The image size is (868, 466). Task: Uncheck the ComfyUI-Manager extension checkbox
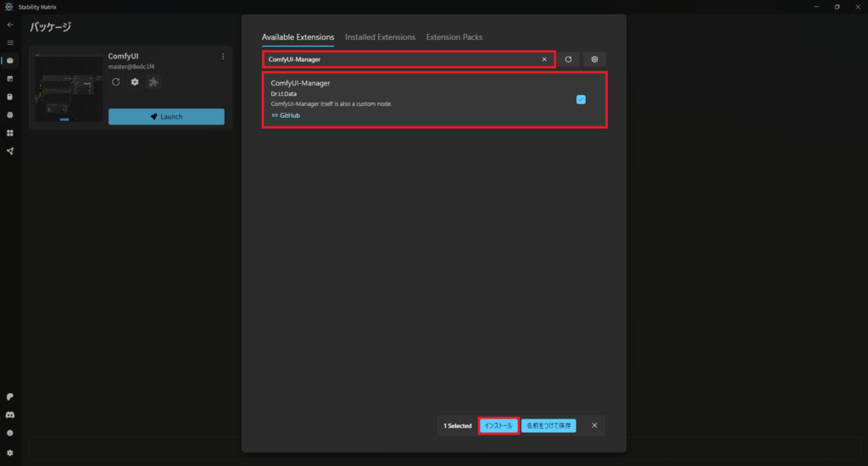point(581,100)
